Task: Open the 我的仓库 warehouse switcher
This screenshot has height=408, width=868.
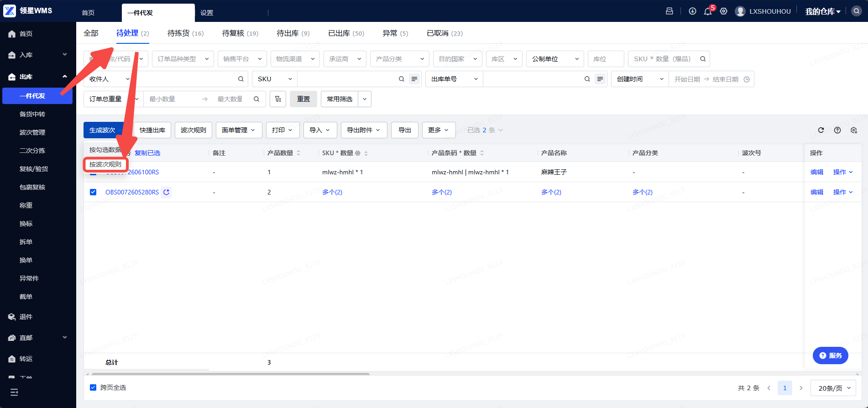Action: (x=823, y=11)
